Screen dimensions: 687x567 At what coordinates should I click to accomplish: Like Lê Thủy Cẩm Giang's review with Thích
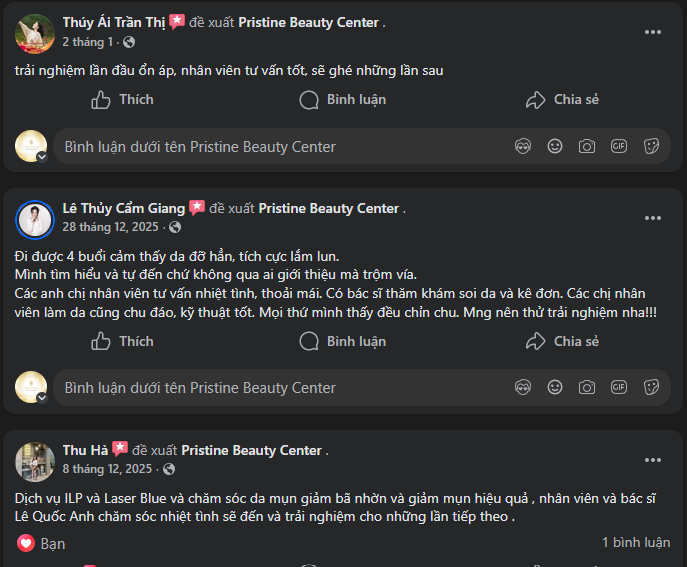tap(122, 341)
